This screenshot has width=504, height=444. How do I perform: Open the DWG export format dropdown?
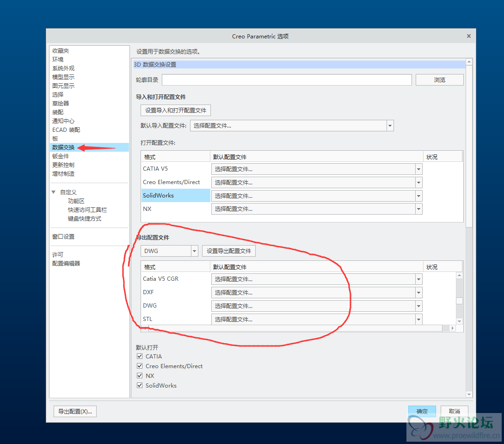pos(195,251)
